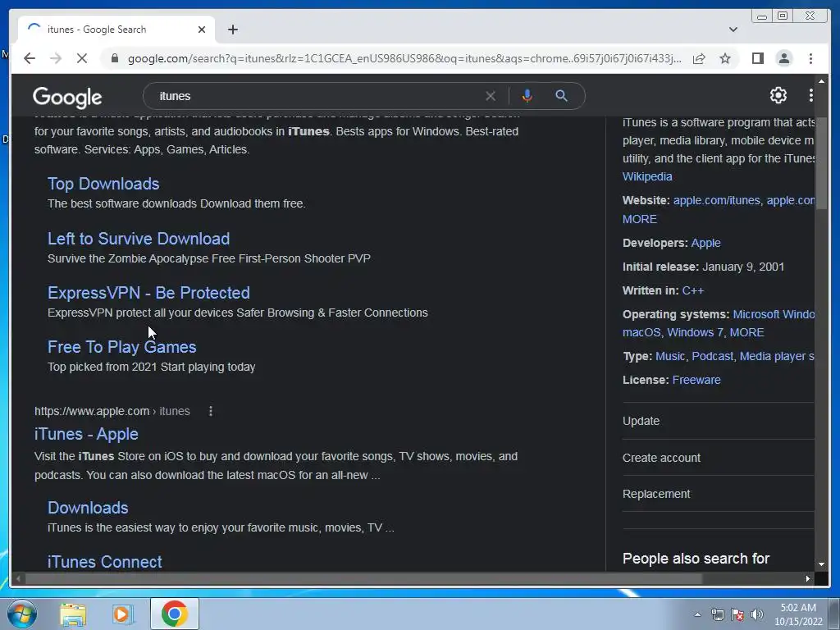Close the itunes - Google Search tab
This screenshot has height=630, width=840.
202,30
